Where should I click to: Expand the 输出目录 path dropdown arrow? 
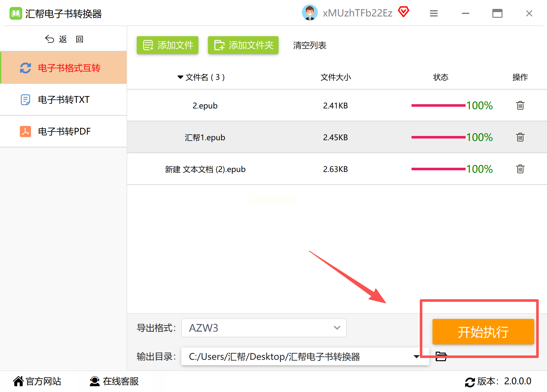[416, 356]
